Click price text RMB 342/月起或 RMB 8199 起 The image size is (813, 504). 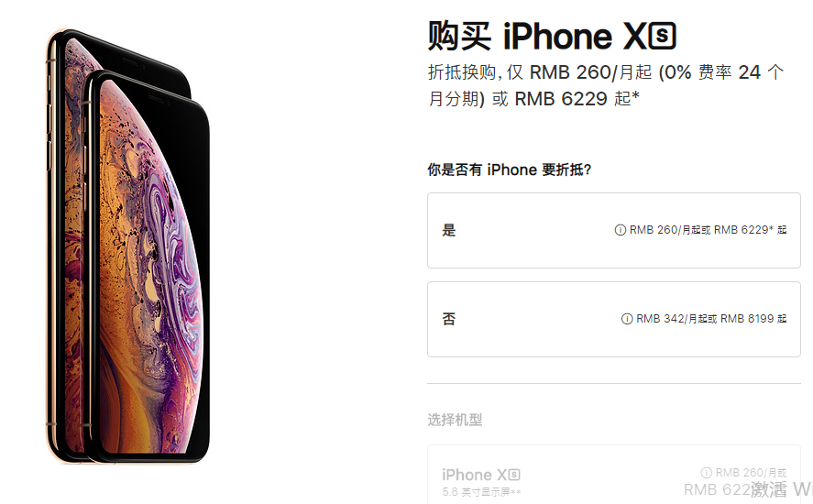click(x=711, y=318)
